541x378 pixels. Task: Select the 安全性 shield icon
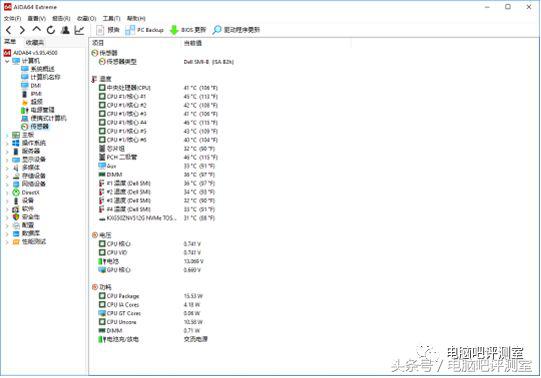pos(16,217)
